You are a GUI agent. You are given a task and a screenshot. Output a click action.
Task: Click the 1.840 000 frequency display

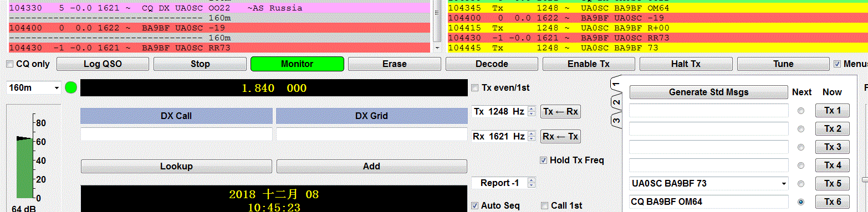click(274, 88)
